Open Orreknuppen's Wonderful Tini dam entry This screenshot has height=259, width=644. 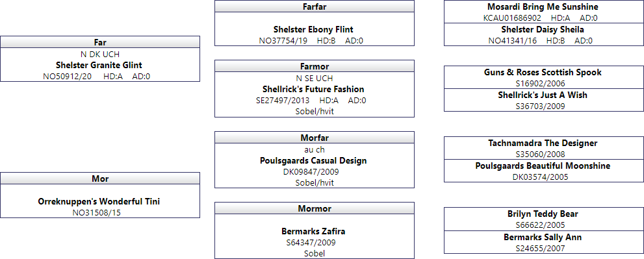click(x=99, y=201)
